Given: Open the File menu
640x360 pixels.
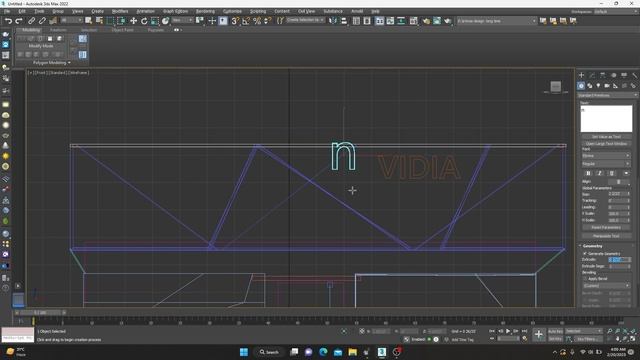Looking at the screenshot, I should (7, 11).
